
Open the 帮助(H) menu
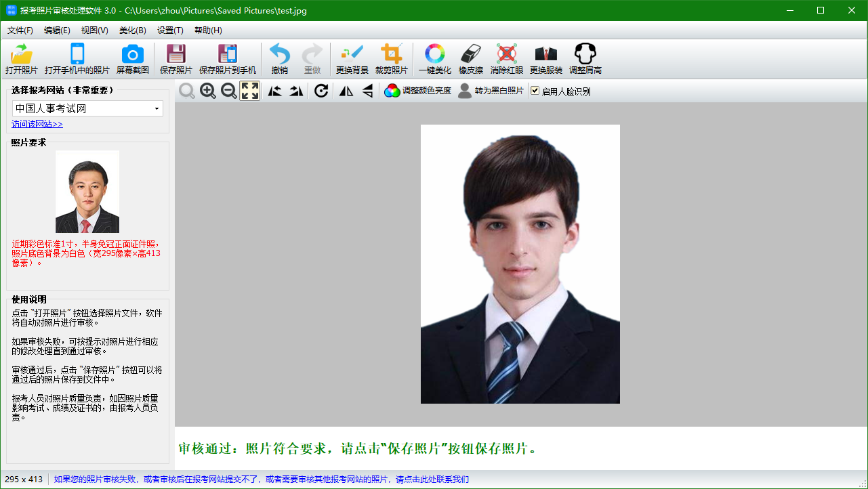click(x=208, y=30)
